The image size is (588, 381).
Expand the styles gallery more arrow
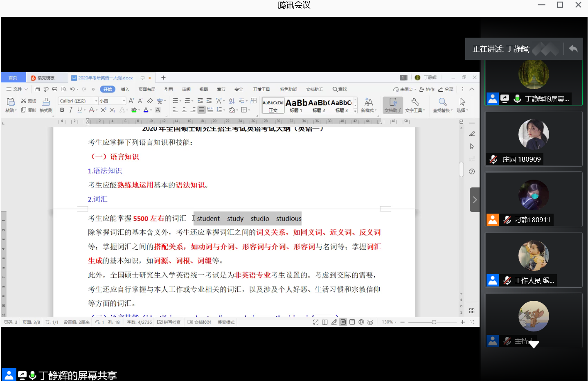(x=355, y=111)
